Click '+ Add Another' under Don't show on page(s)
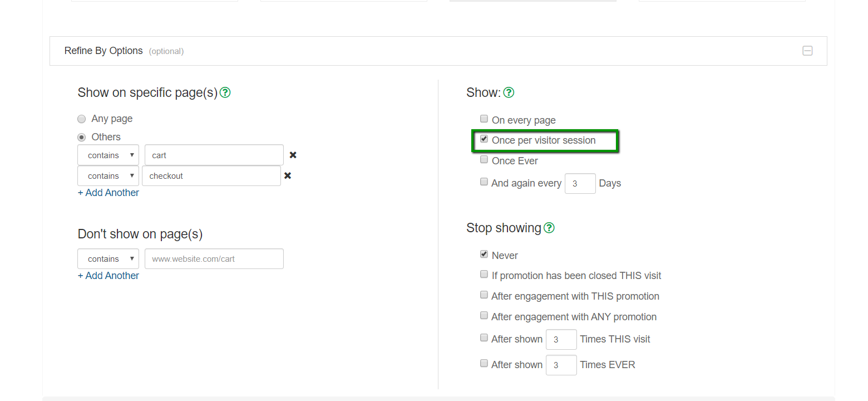This screenshot has width=868, height=401. [108, 276]
